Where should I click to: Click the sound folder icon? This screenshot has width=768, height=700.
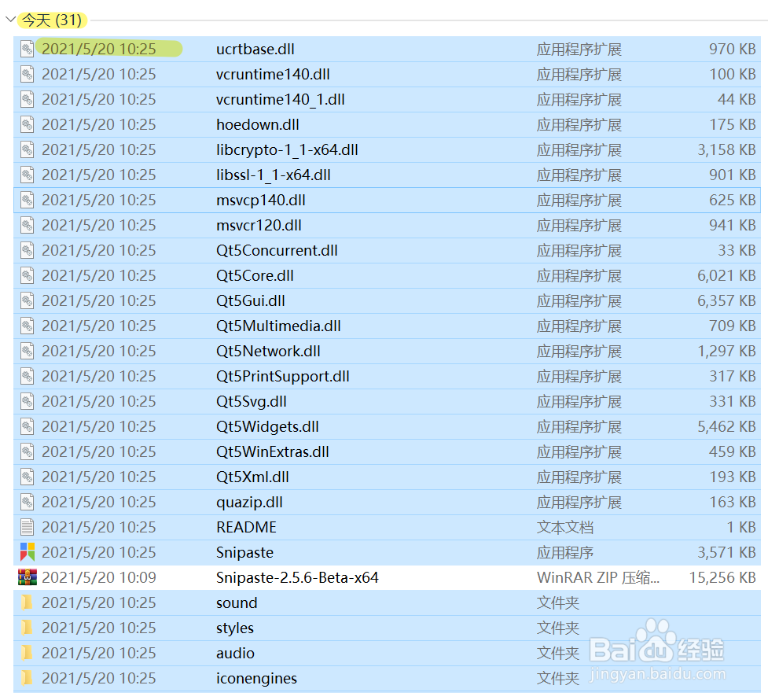(28, 602)
